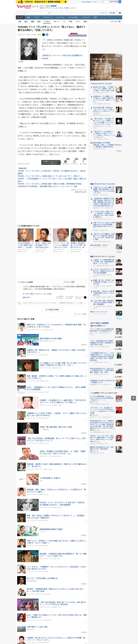Play the top-ranked video thumbnail 二宮和也

(119, 262)
